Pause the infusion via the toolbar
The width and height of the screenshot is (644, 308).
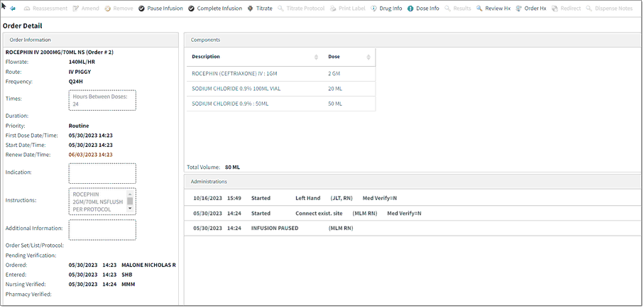(x=160, y=9)
